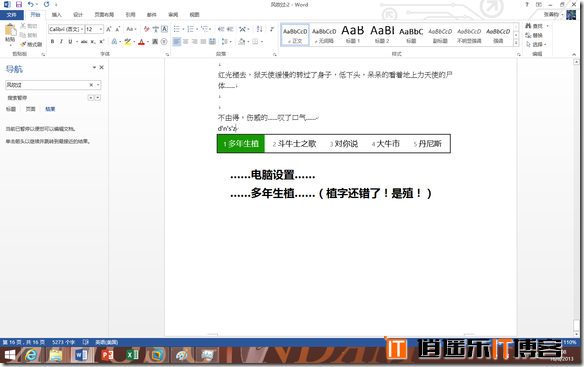Apply distributed alignment
This screenshot has height=367, width=584.
212,42
